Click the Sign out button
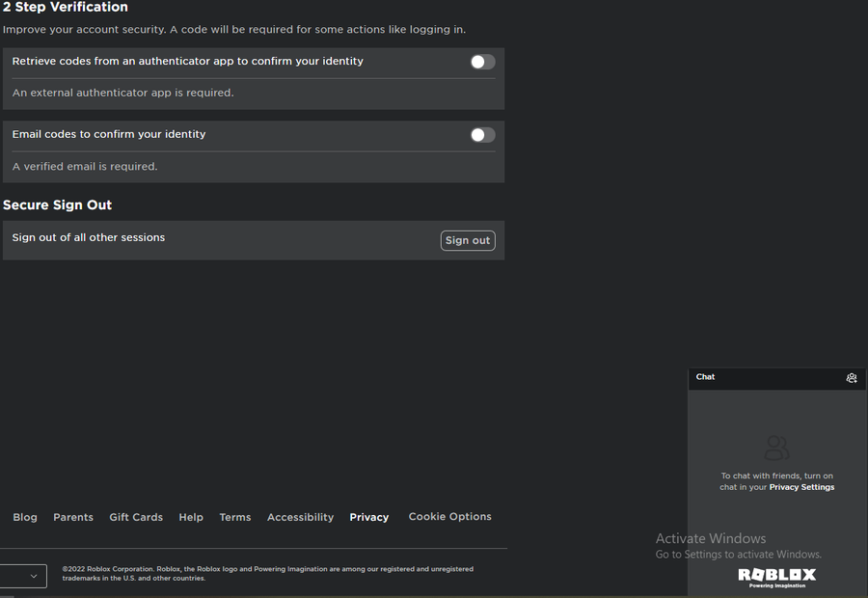 468,240
